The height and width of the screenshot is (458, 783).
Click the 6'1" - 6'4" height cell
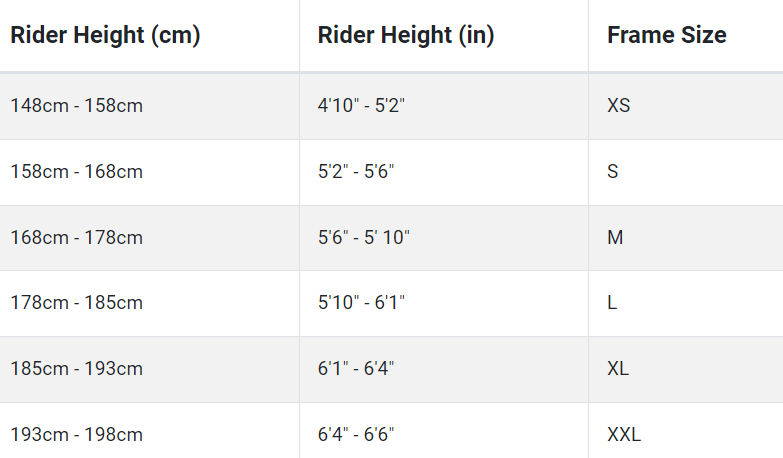pos(444,370)
